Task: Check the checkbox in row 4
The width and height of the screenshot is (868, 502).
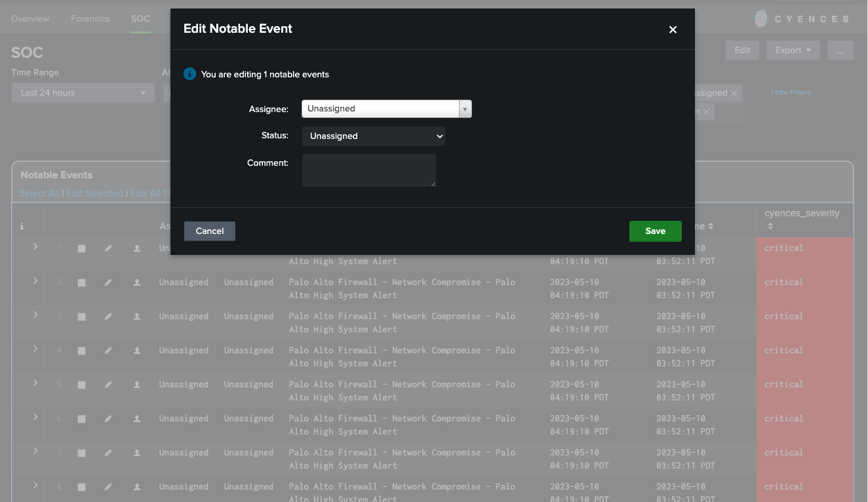Action: [x=81, y=351]
